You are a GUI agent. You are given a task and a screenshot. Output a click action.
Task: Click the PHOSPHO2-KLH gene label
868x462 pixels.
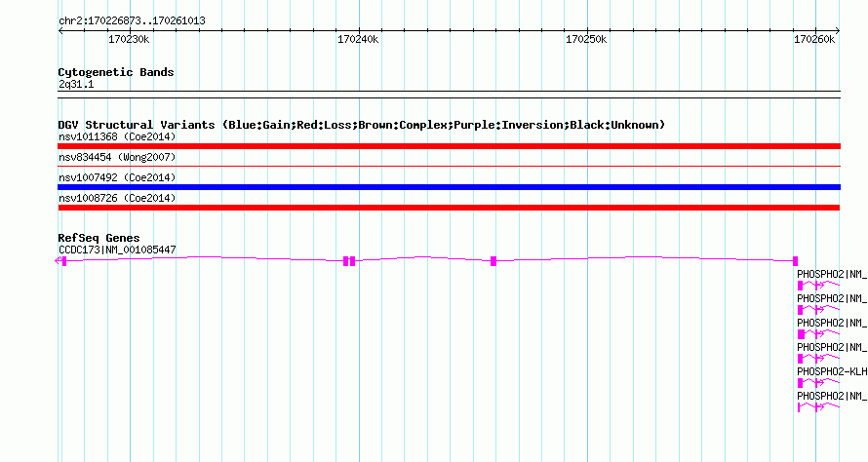click(x=832, y=371)
